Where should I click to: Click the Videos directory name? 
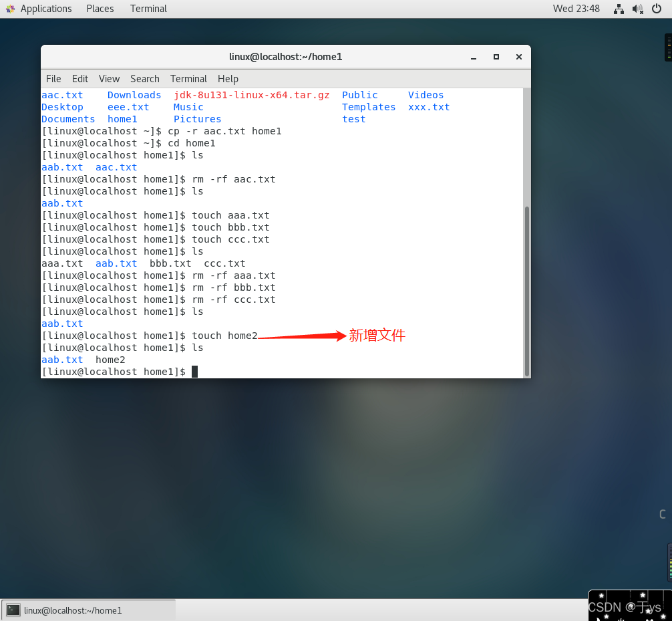coord(426,95)
